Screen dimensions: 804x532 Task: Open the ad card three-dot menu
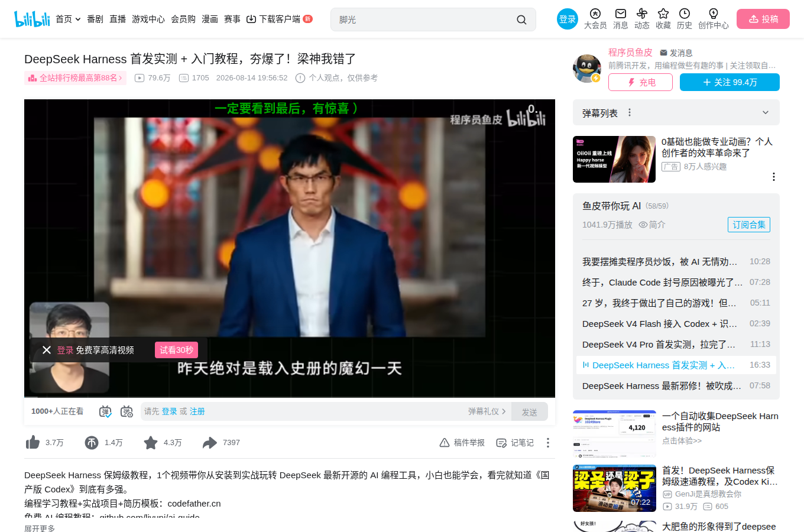click(773, 177)
